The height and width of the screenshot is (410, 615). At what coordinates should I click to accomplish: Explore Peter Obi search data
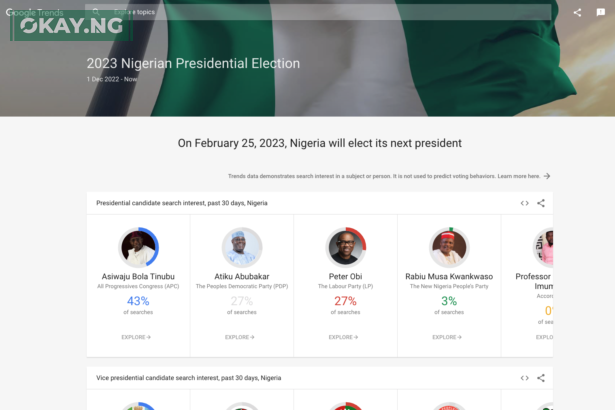coord(345,337)
